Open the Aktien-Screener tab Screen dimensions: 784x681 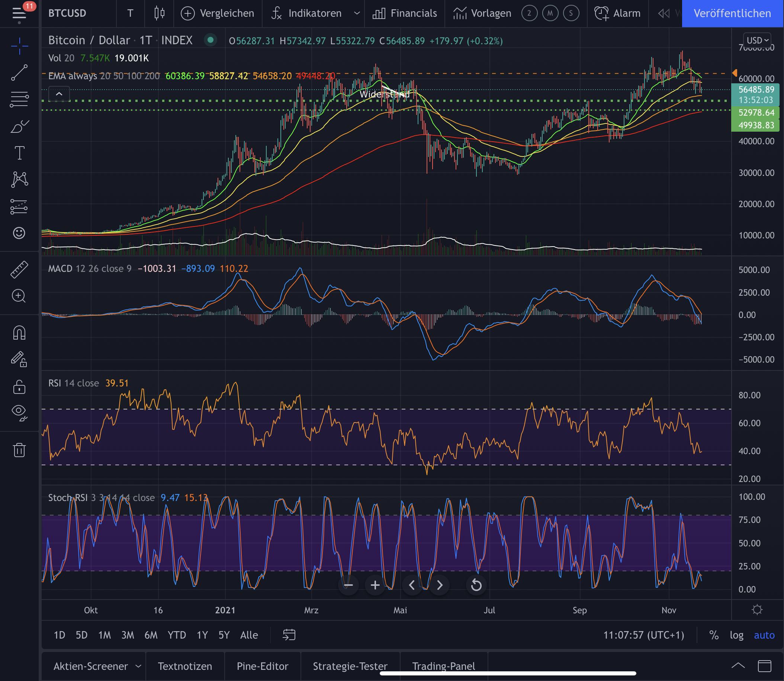[x=90, y=666]
